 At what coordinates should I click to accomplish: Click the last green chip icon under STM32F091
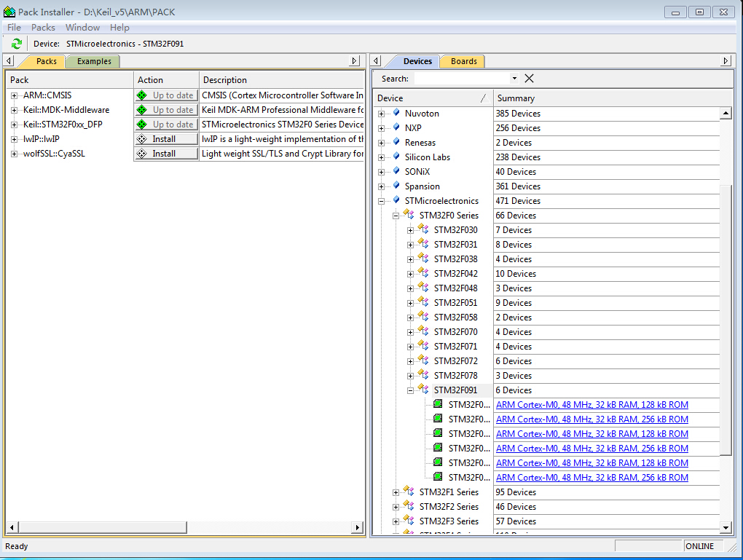pyautogui.click(x=439, y=476)
